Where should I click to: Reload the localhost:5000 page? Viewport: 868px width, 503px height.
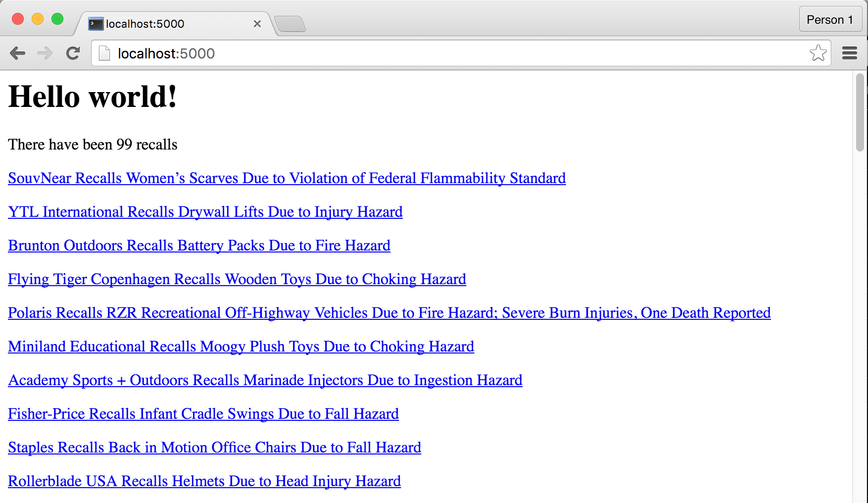(73, 53)
